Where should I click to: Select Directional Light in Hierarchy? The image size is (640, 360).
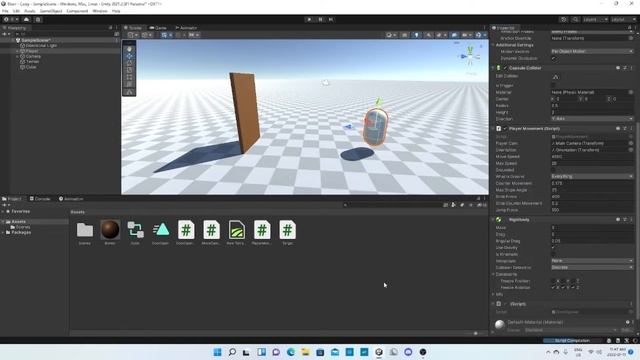[41, 46]
